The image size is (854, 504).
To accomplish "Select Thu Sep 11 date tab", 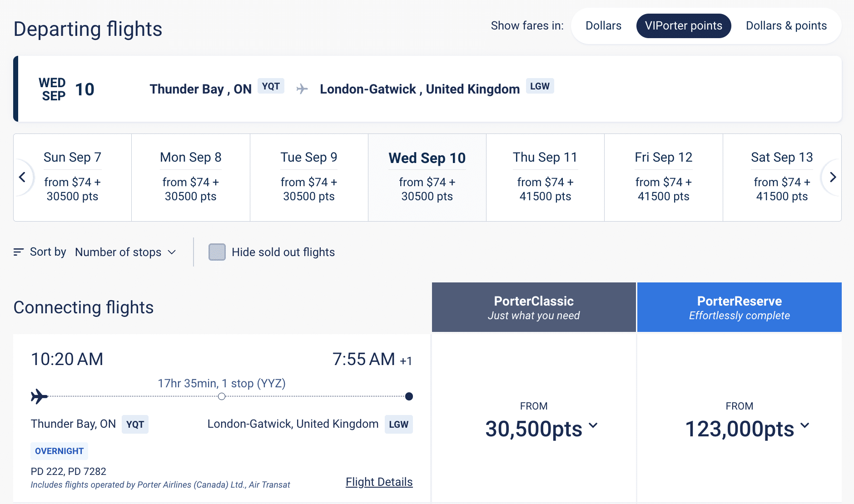I will click(545, 177).
